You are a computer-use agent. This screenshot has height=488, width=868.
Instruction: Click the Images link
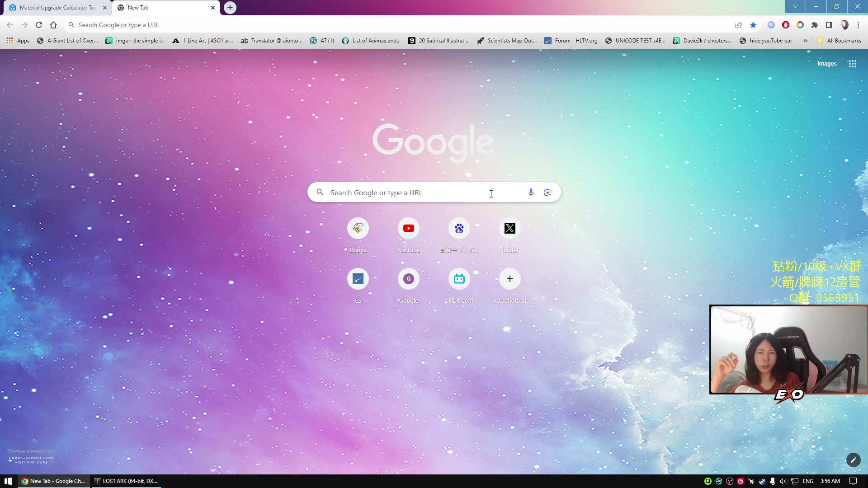(826, 64)
